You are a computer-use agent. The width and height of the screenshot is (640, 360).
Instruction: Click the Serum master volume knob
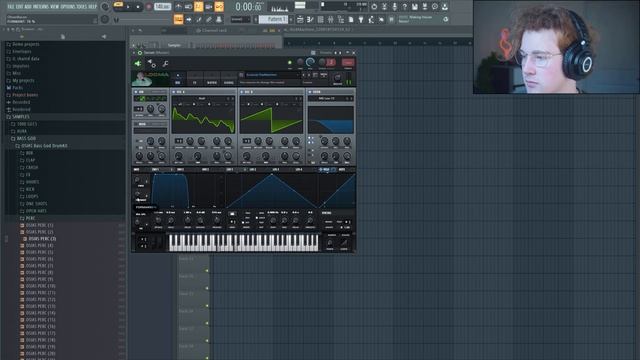tap(338, 78)
